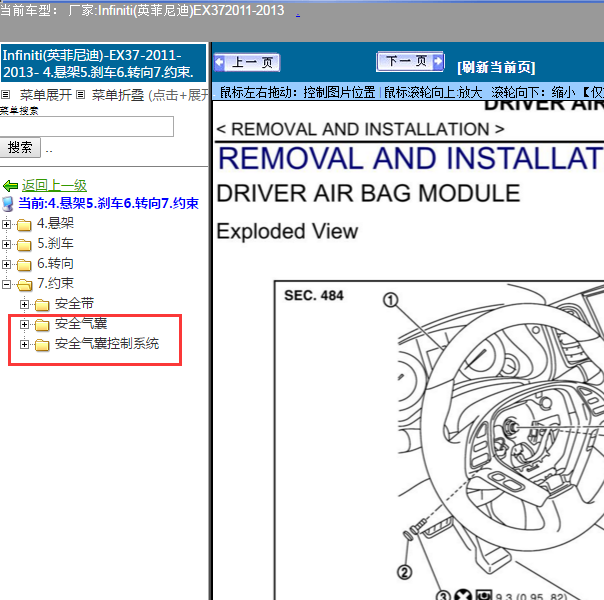Click the 搜索 search button
The image size is (604, 600).
[20, 147]
